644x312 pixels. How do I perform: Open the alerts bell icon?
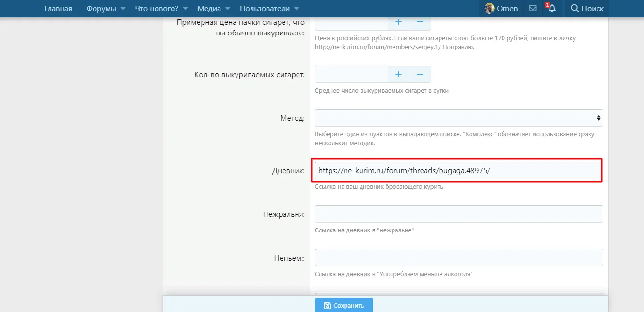tap(551, 9)
